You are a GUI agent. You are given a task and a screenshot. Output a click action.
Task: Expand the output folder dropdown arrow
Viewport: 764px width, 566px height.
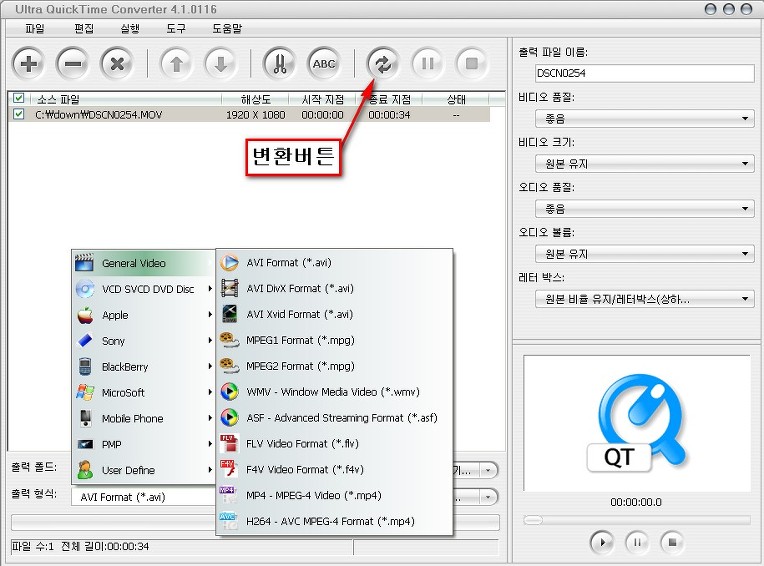point(488,471)
